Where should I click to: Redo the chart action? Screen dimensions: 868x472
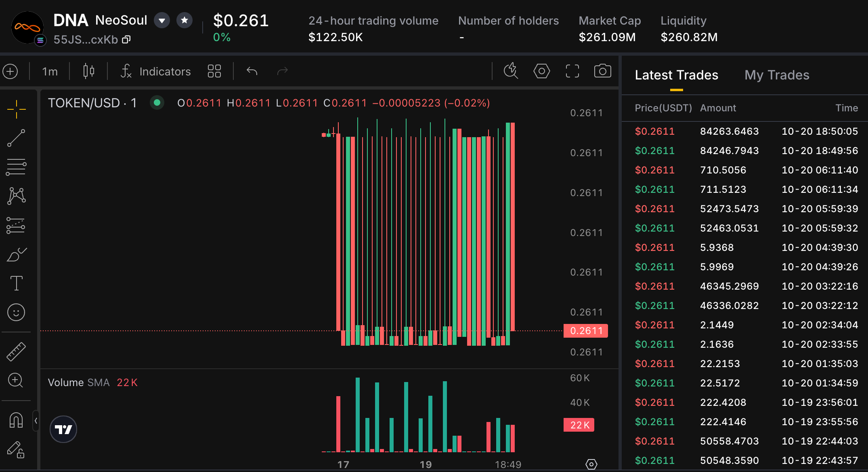[283, 71]
